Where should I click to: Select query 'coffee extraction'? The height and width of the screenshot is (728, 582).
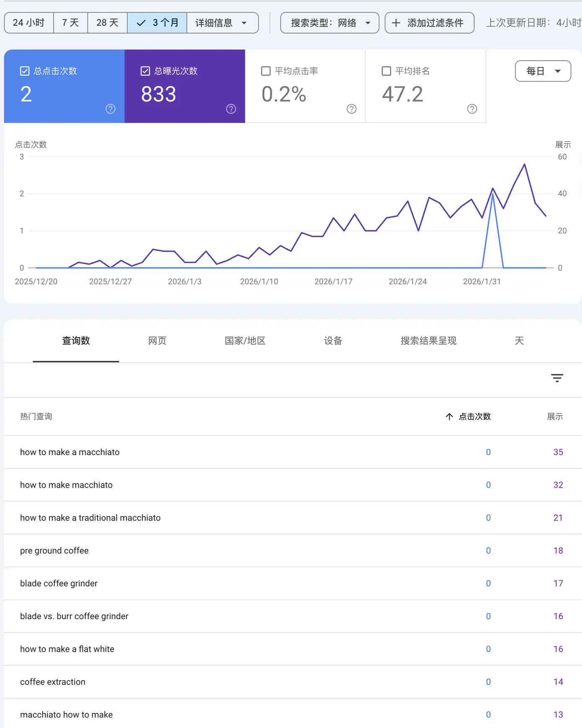click(53, 682)
